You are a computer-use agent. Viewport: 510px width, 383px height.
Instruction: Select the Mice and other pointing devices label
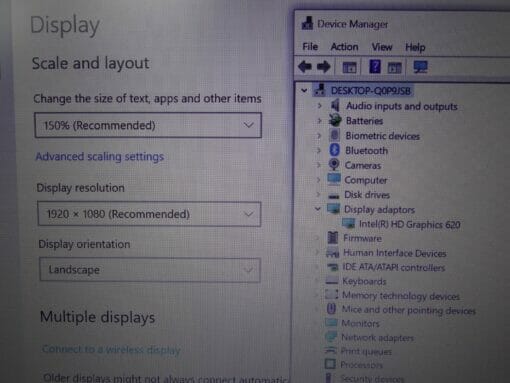pos(409,310)
